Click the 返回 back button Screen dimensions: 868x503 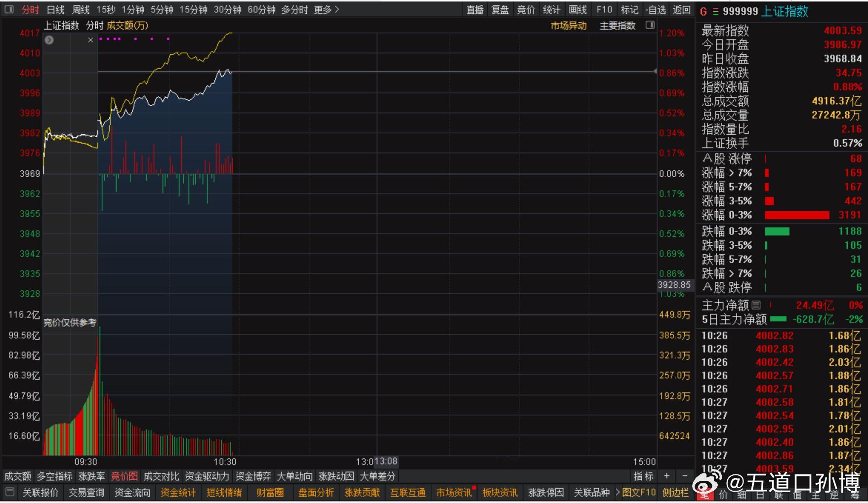click(682, 9)
